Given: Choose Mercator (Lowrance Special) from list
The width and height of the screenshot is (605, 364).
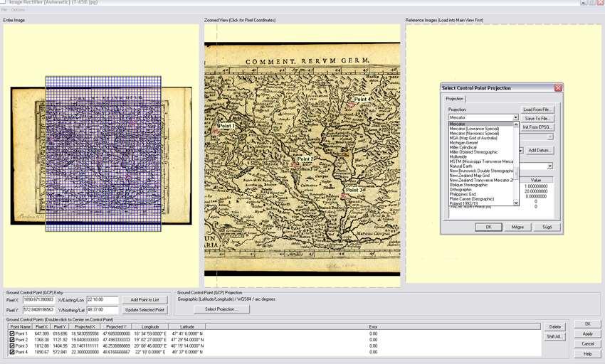Looking at the screenshot, I should [x=474, y=129].
